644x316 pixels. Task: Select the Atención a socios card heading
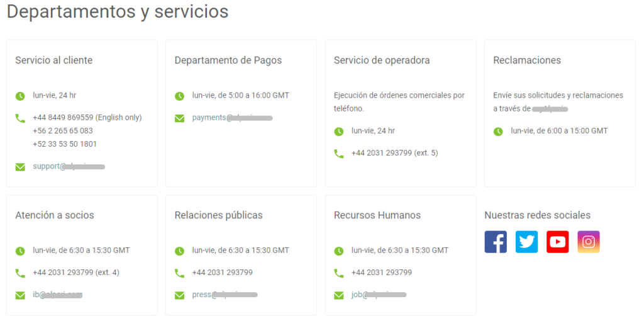(x=55, y=215)
